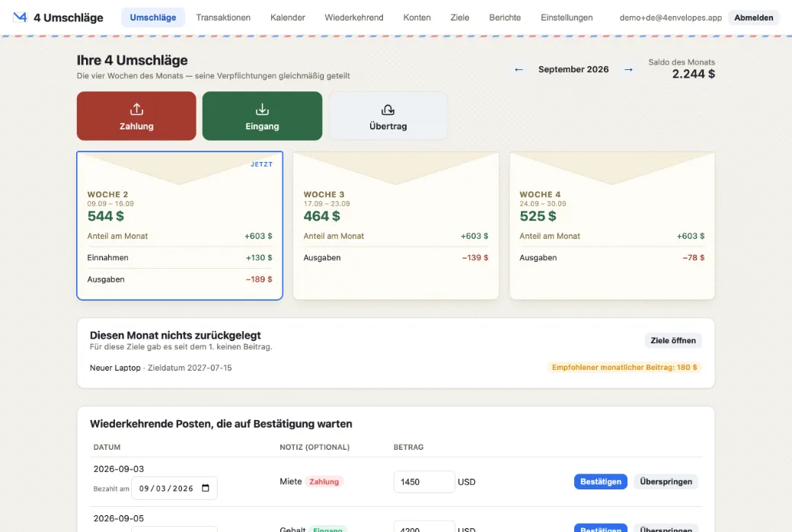Click the Einnahmen +130 $ row in Woche 2
The height and width of the screenshot is (532, 792).
tap(180, 257)
